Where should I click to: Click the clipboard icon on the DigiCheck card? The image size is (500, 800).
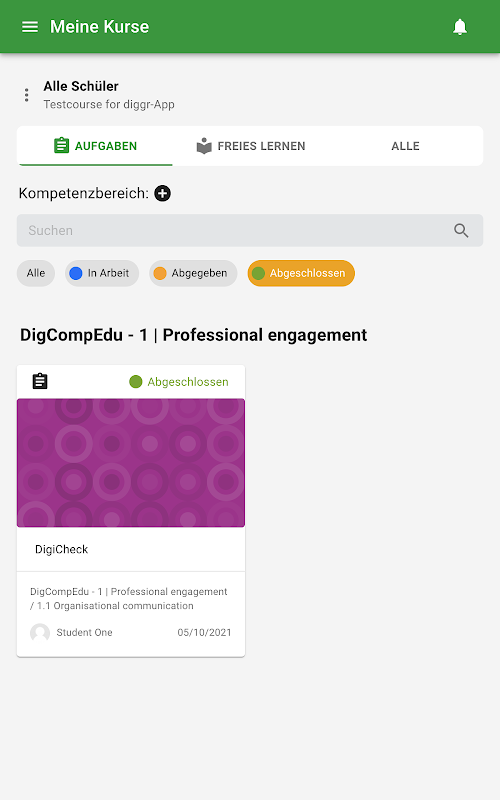40,381
